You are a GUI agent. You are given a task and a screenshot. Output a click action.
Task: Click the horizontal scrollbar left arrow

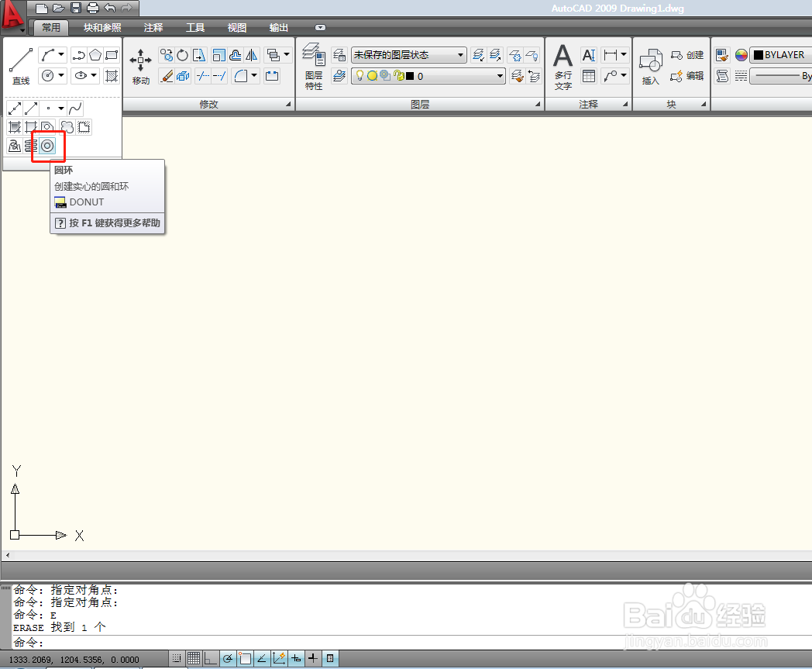pos(7,555)
